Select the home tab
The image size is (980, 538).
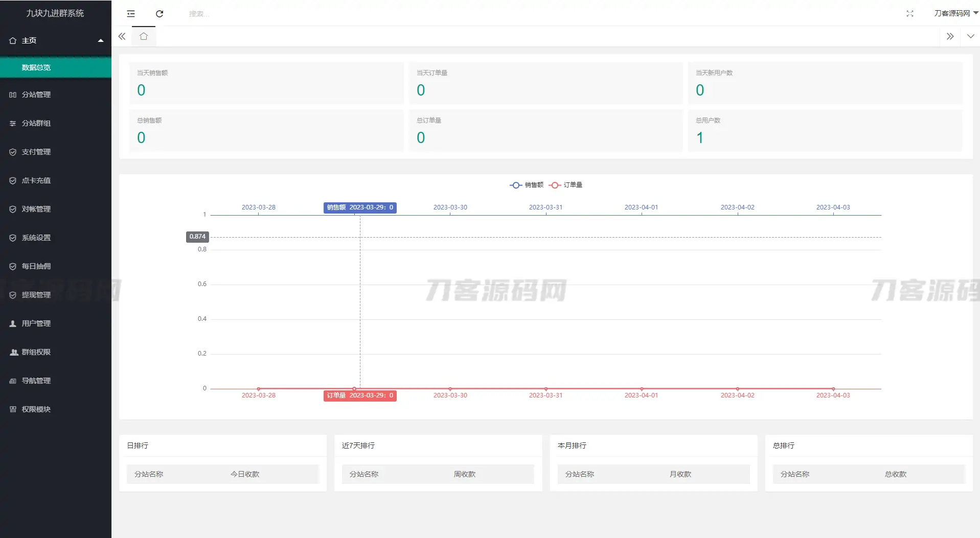click(143, 36)
